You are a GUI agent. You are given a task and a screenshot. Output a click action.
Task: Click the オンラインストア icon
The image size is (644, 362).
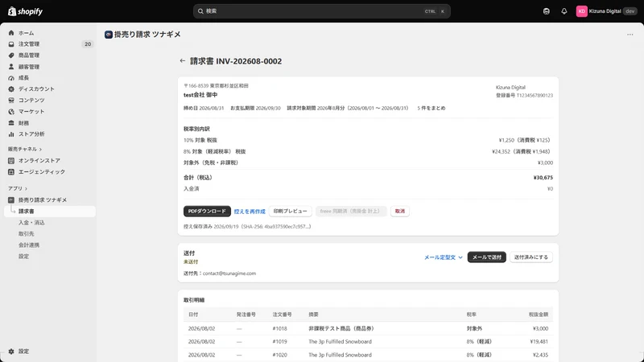[x=11, y=160]
